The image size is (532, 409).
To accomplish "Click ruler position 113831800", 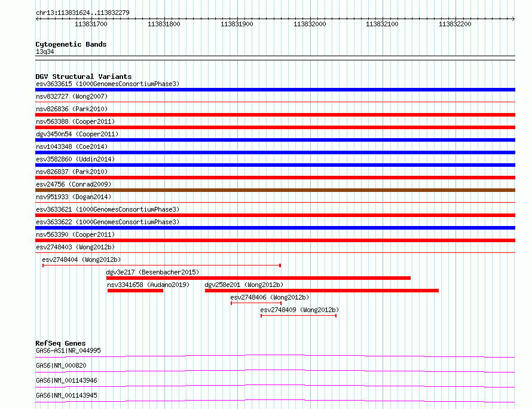I will (164, 24).
